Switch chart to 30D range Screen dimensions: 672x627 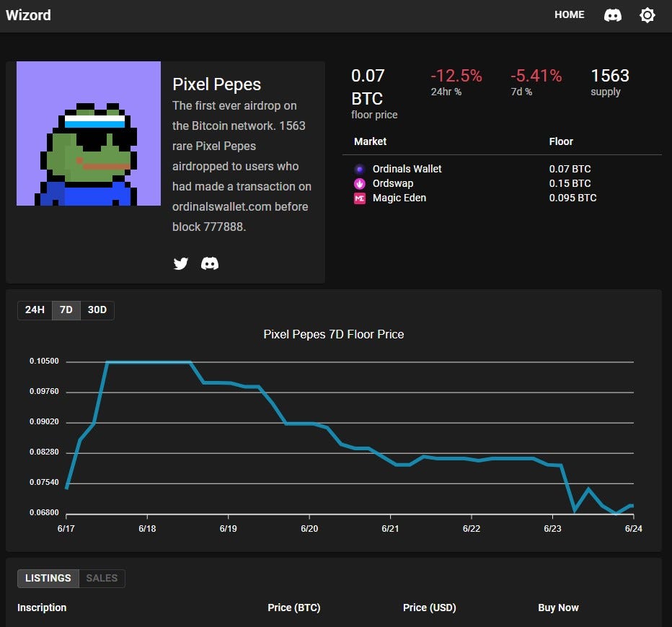tap(97, 310)
